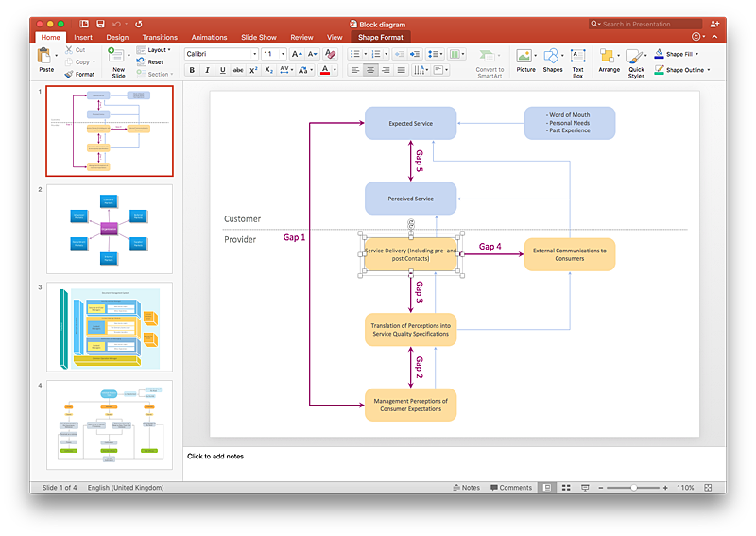Screen dimensions: 756x536
Task: Decrease the indent level
Action: pos(399,54)
